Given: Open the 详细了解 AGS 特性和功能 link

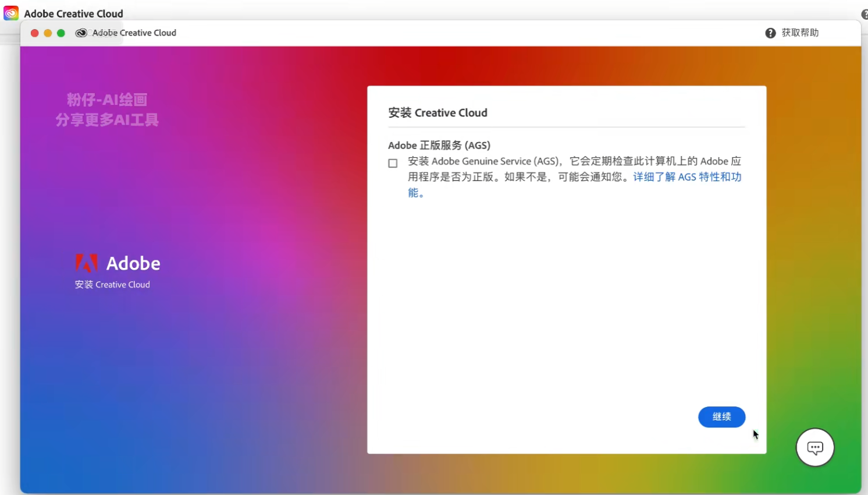Looking at the screenshot, I should [687, 177].
